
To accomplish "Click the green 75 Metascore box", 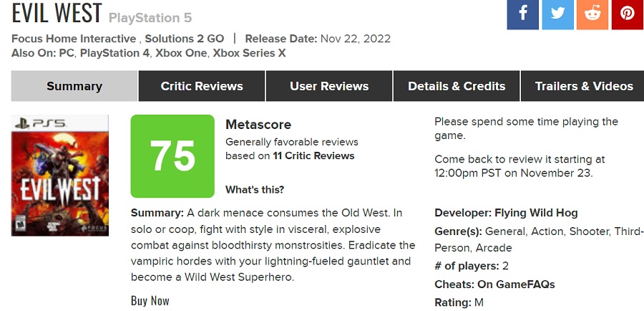I will pyautogui.click(x=172, y=156).
